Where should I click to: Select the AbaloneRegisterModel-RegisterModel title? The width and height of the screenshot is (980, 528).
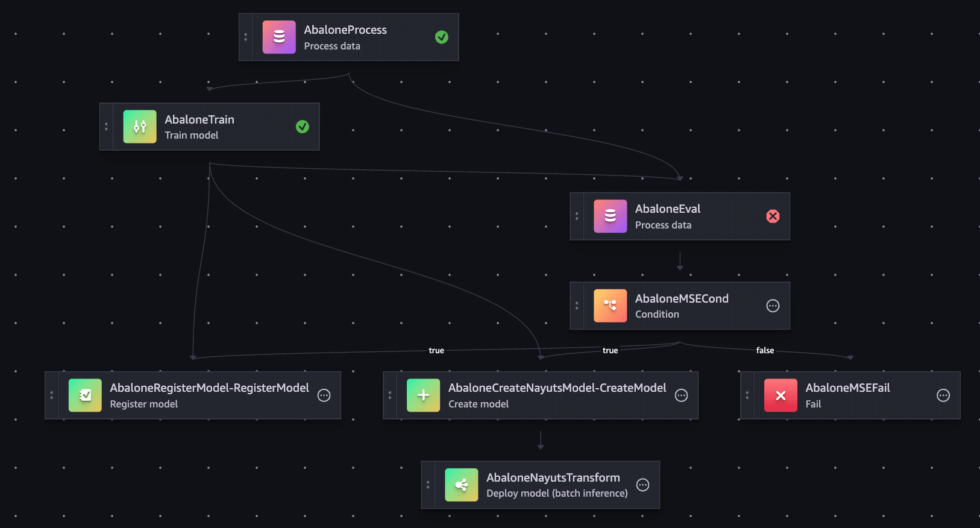[209, 388]
